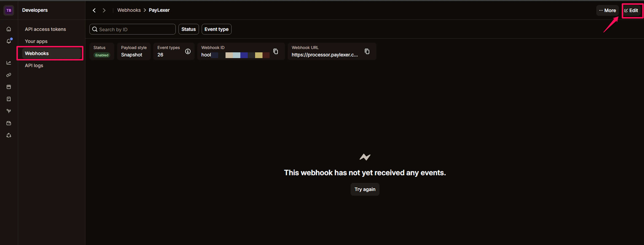The width and height of the screenshot is (644, 245).
Task: Open Your apps page
Action: (x=36, y=41)
